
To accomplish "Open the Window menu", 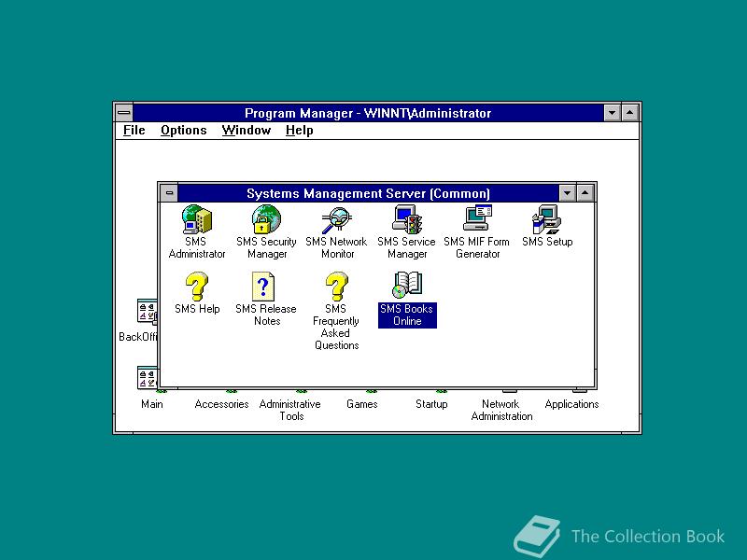I will click(x=246, y=130).
